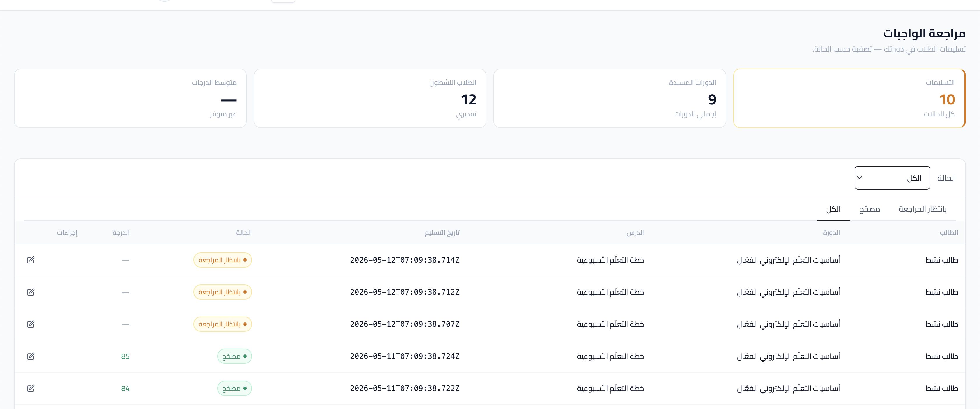Viewport: 980px width, 409px height.
Task: Click the grade value 84
Action: 125,388
